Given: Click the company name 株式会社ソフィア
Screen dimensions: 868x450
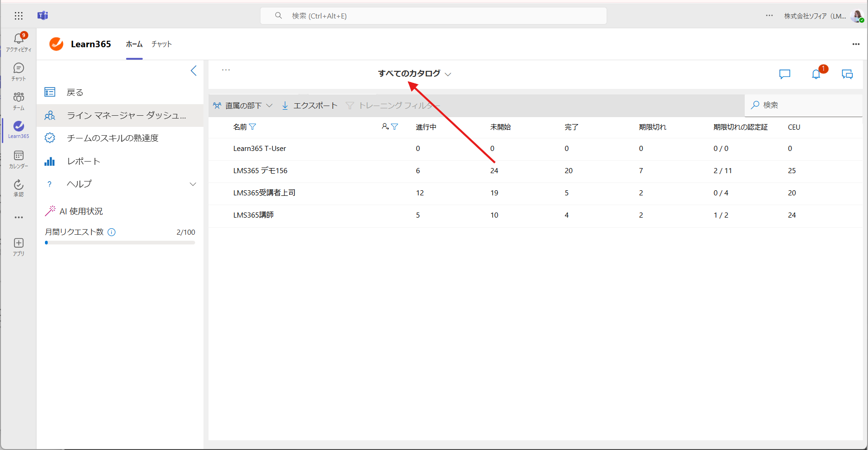Looking at the screenshot, I should tap(815, 16).
